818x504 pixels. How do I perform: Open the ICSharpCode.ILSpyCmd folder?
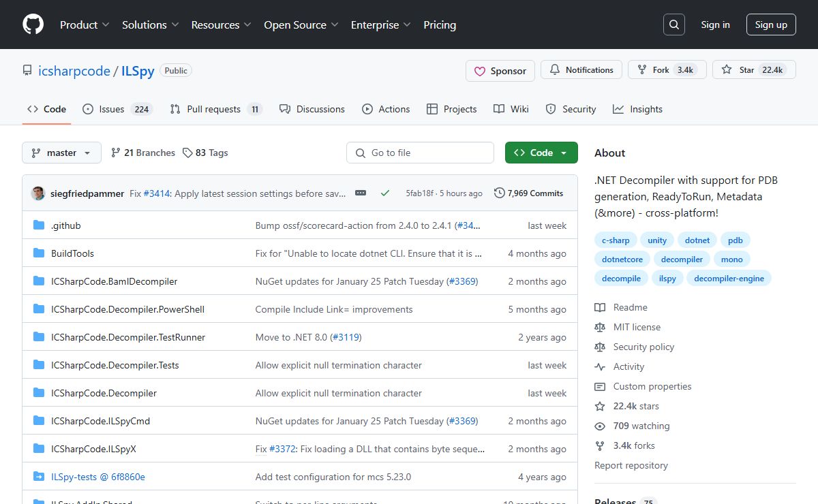click(x=100, y=421)
